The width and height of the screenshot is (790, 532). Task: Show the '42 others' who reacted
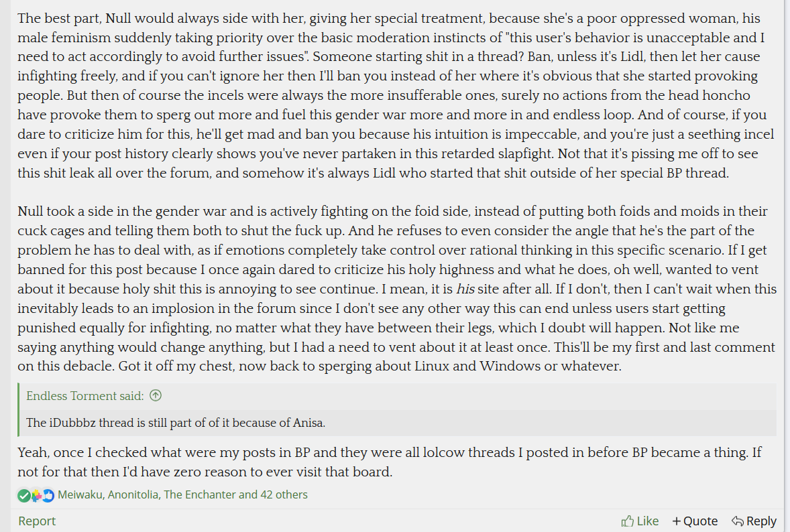283,495
